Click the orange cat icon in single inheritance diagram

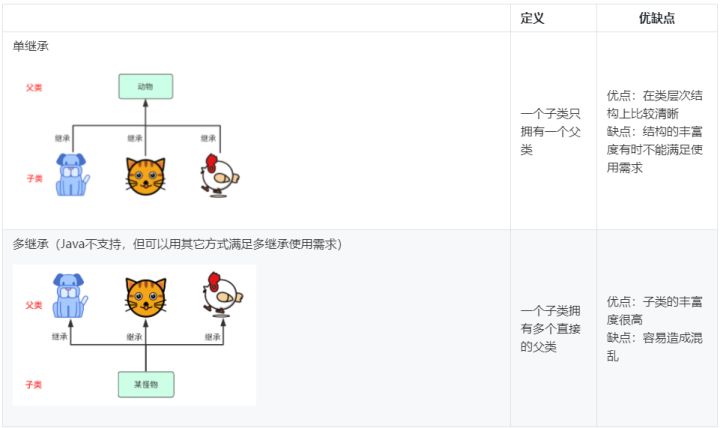click(146, 176)
